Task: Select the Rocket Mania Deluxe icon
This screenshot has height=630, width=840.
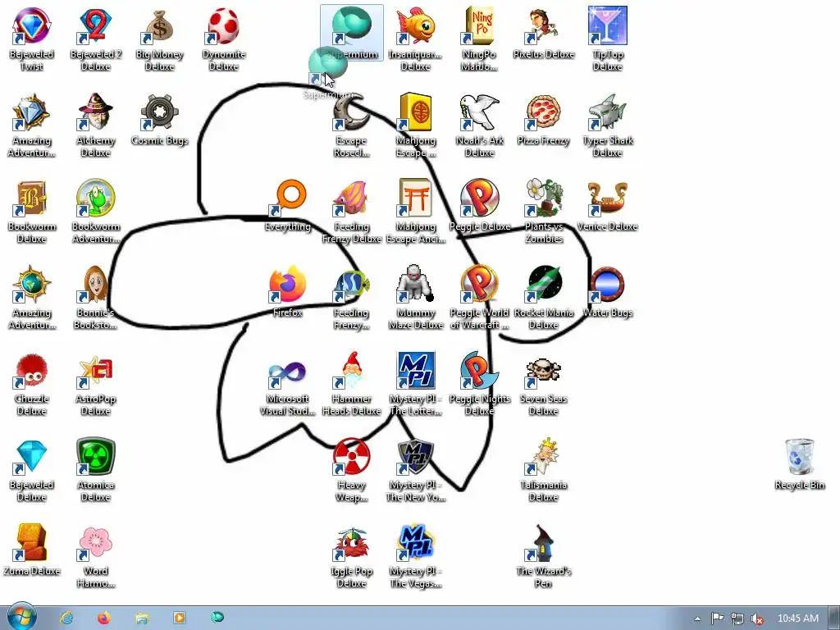Action: pos(543,297)
